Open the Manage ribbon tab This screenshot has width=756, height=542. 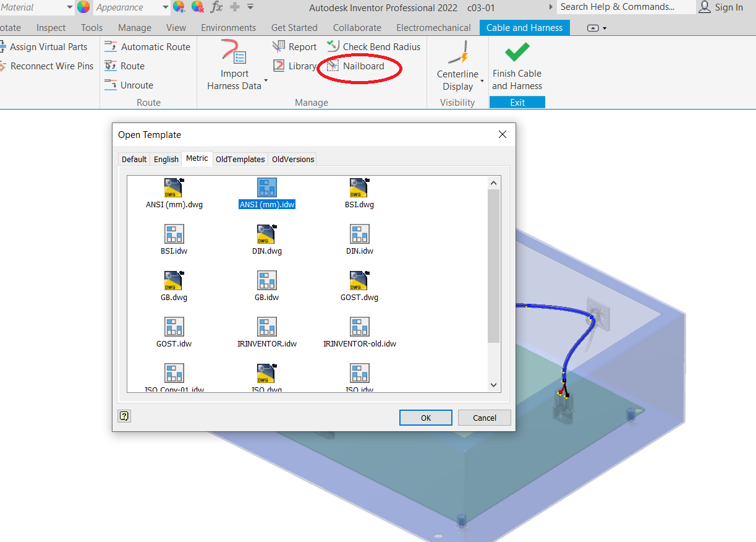pyautogui.click(x=135, y=28)
